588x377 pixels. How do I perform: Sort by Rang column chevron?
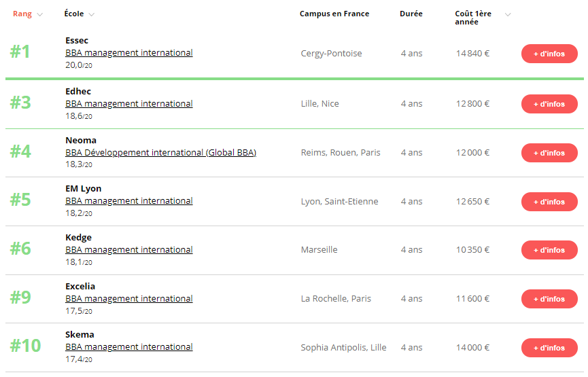click(x=39, y=15)
